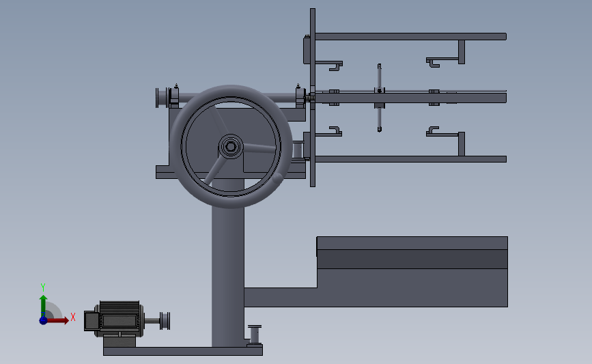592x364 pixels.
Task: Select the tall vertical plate of the frame
Action: point(313,98)
